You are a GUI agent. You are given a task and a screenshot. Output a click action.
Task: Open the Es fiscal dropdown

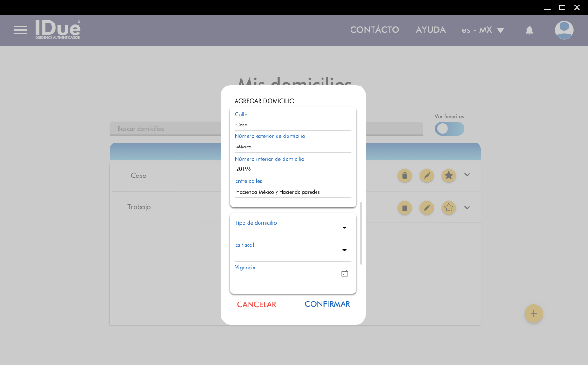[344, 251]
